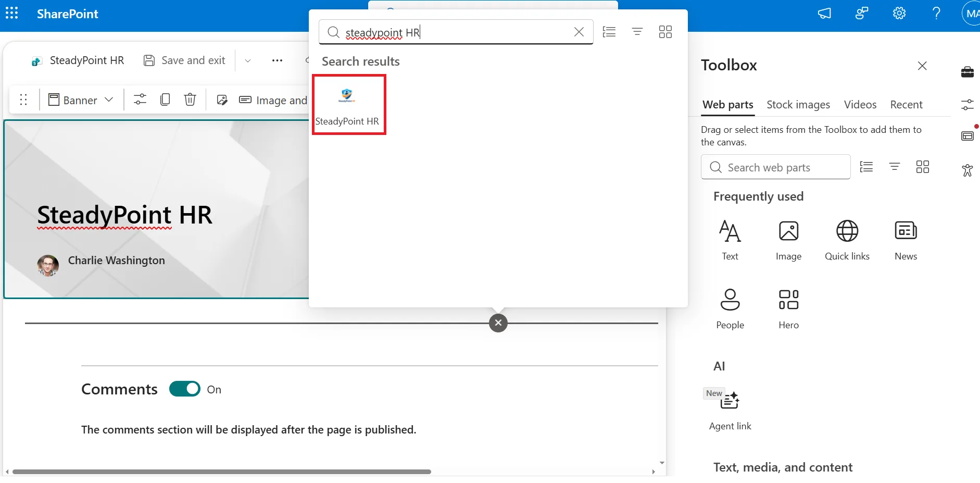The height and width of the screenshot is (483, 980).
Task: Close the add web part popup
Action: [498, 323]
